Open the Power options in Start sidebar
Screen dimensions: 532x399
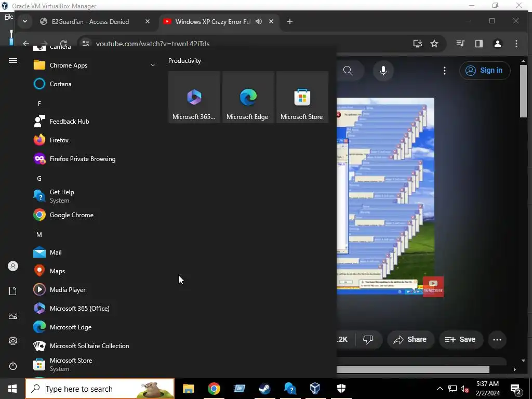(x=13, y=366)
